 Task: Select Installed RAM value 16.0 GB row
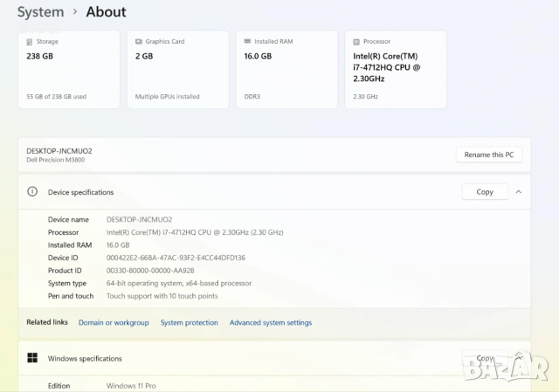point(118,245)
